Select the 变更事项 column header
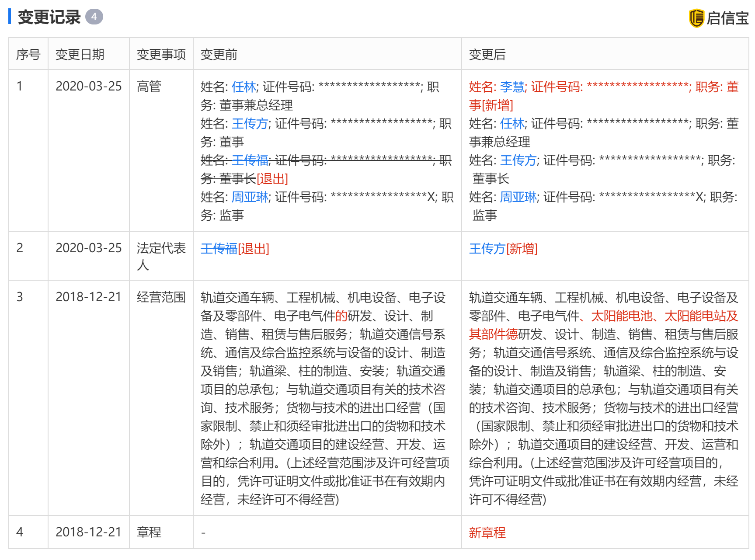The height and width of the screenshot is (560, 755). coord(161,54)
